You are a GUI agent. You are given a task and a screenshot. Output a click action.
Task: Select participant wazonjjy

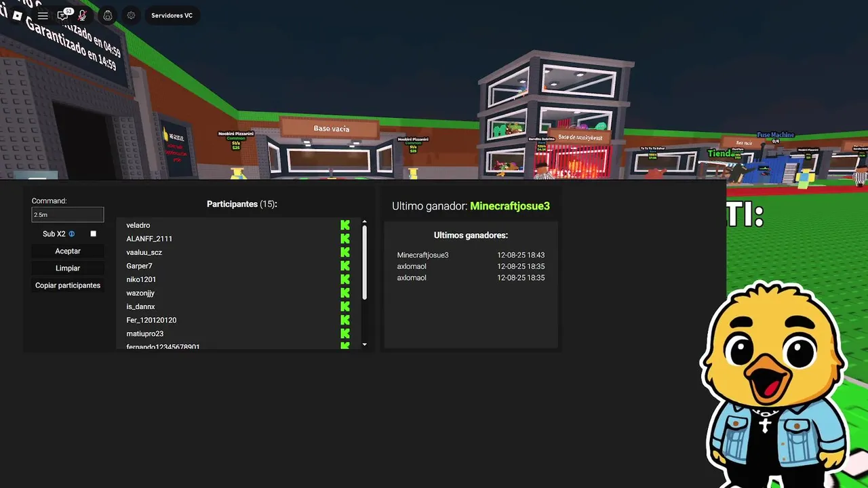[x=140, y=293]
